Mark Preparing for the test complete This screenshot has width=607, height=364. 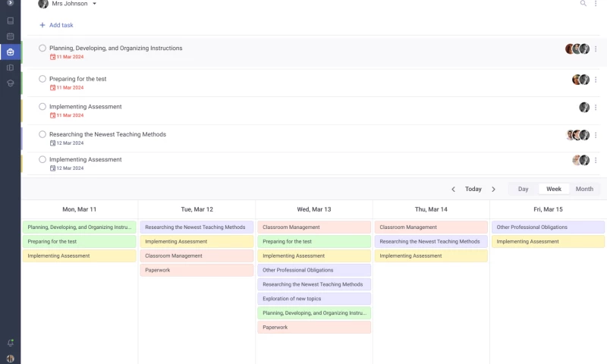point(42,79)
